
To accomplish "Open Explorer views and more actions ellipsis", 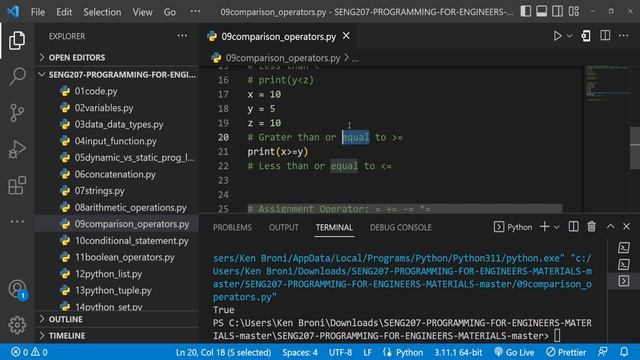I will coord(182,36).
